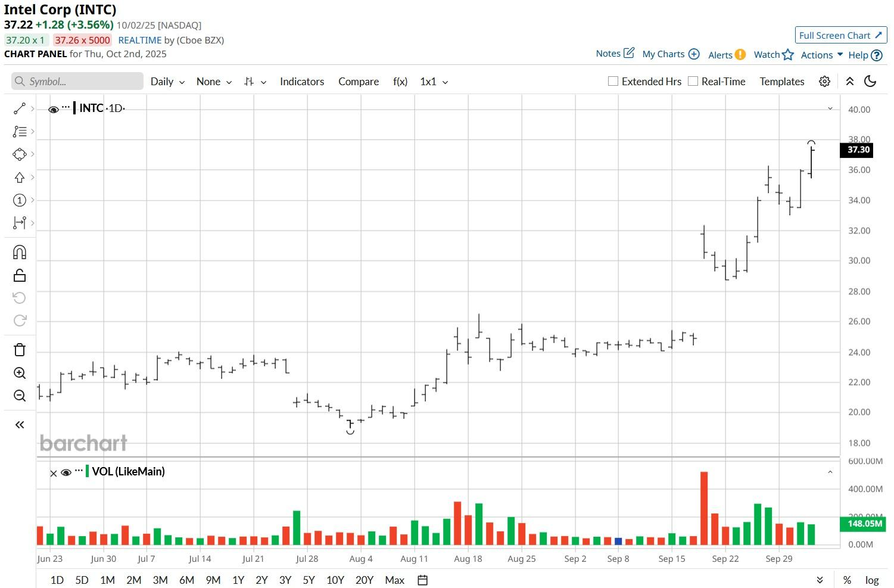Zoom in with the magnifier plus icon
Screen dimensions: 894x588
[20, 373]
